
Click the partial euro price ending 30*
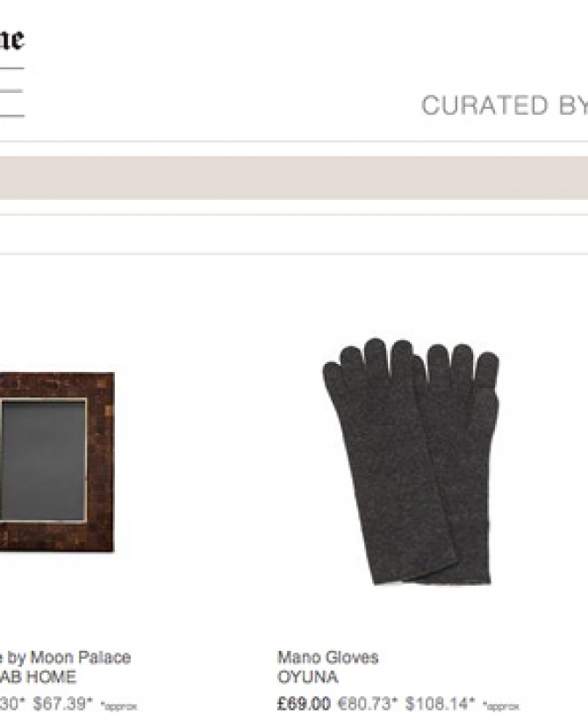coord(11,703)
